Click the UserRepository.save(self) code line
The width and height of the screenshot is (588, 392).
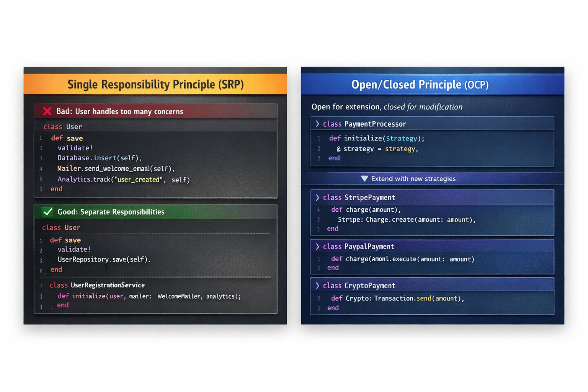[x=104, y=260]
